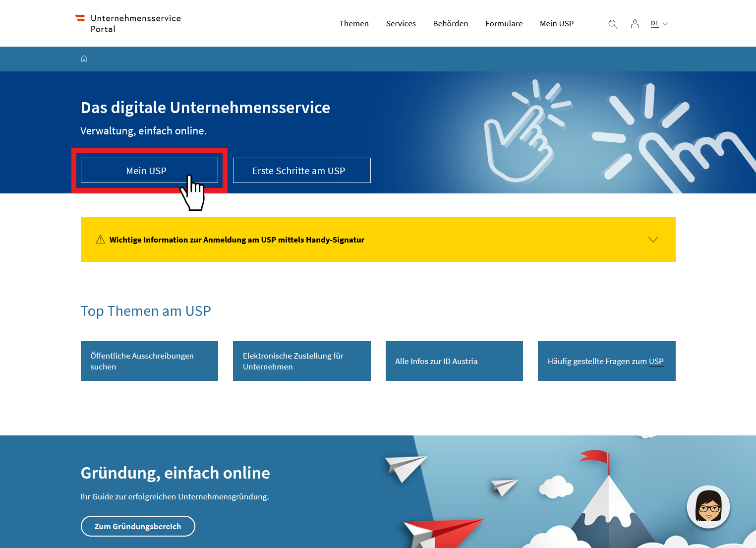This screenshot has width=756, height=548.
Task: Click the Gründung, einfach online heading
Action: [x=175, y=473]
